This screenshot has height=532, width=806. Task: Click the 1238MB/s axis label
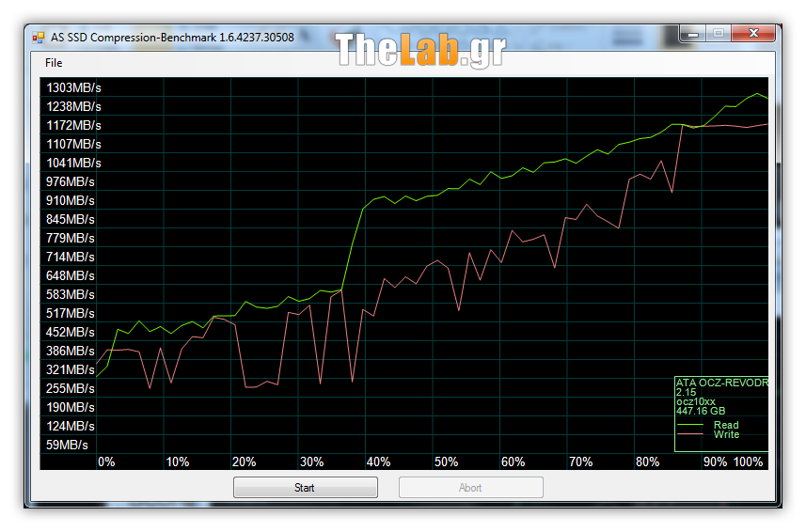(73, 107)
